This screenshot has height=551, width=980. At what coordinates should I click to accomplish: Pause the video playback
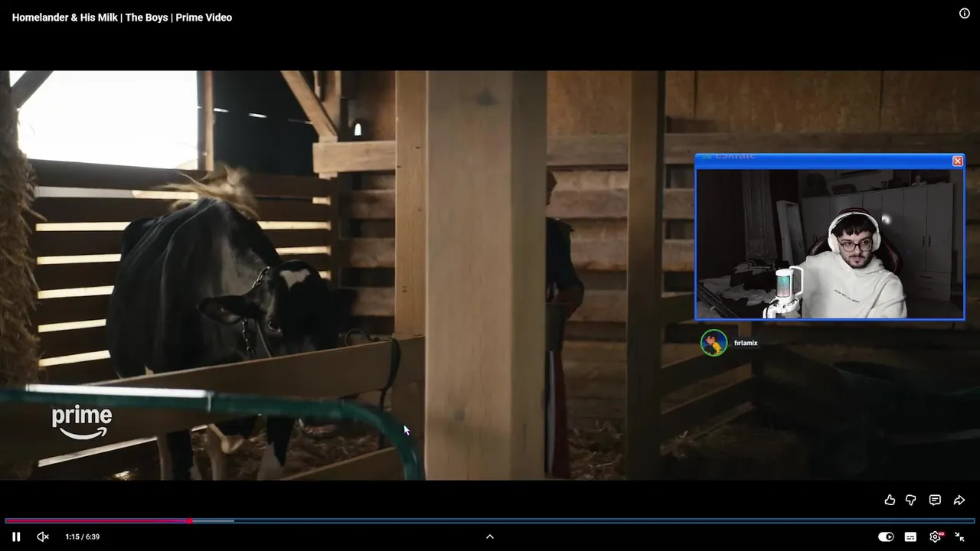16,536
